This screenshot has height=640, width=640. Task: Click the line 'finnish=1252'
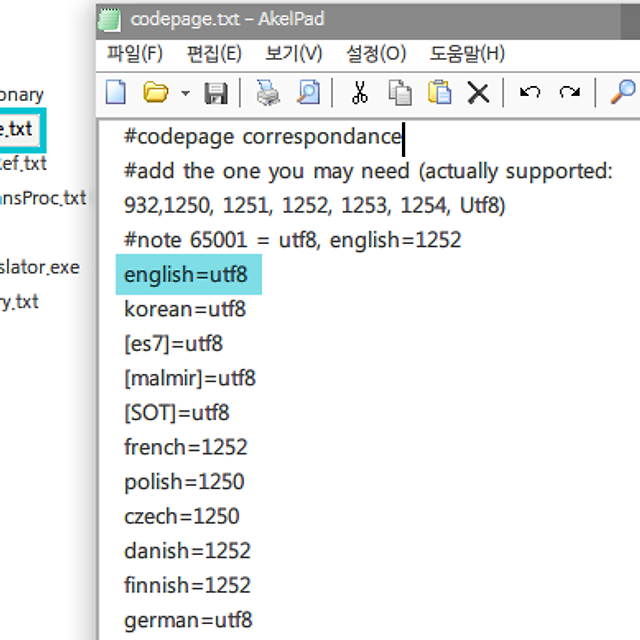187,585
